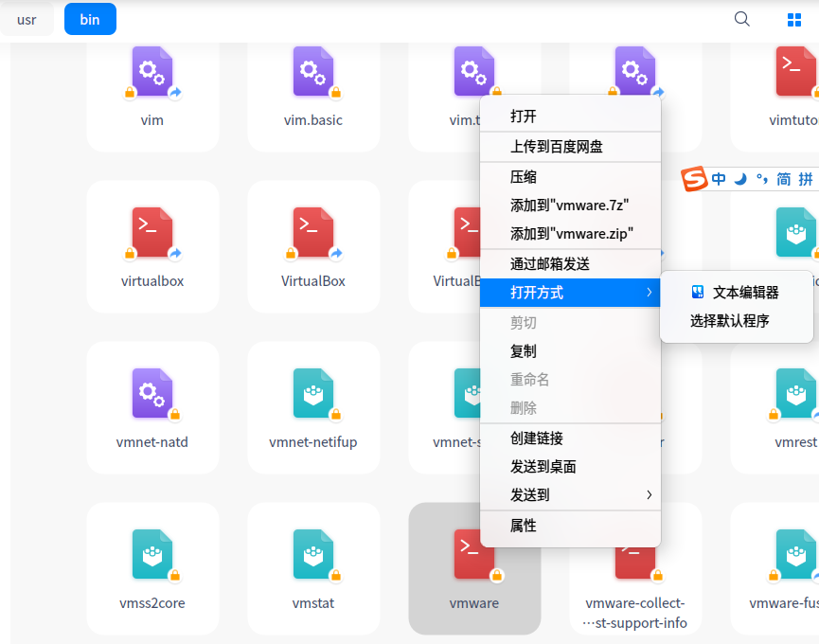Select 打开方式 menu item

click(570, 293)
